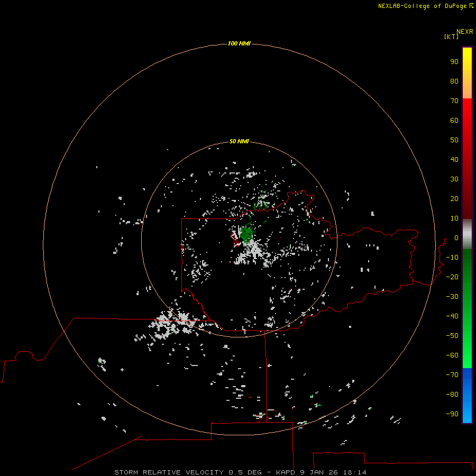Viewport: 476px width, 476px height.
Task: Click the blue bottom segment of color bar
Action: 467,396
